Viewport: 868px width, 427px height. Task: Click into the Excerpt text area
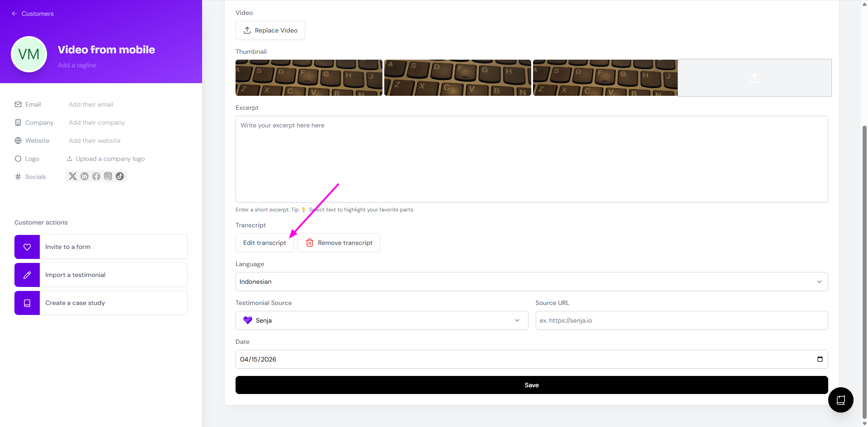click(531, 159)
